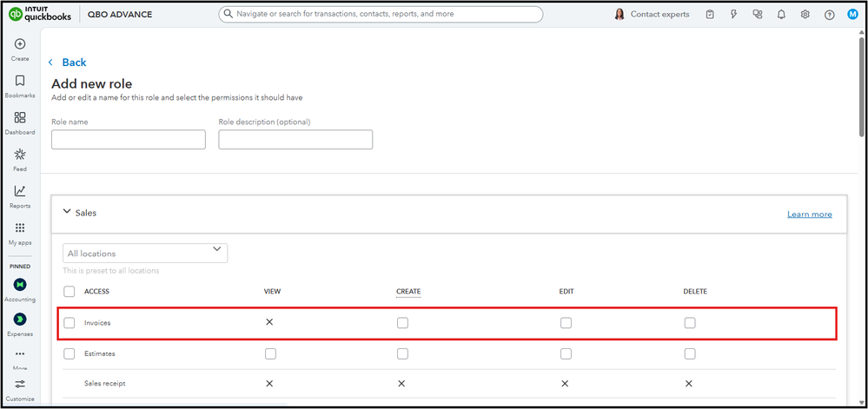The width and height of the screenshot is (868, 409).
Task: Enable Create permission for Invoices
Action: click(x=402, y=323)
